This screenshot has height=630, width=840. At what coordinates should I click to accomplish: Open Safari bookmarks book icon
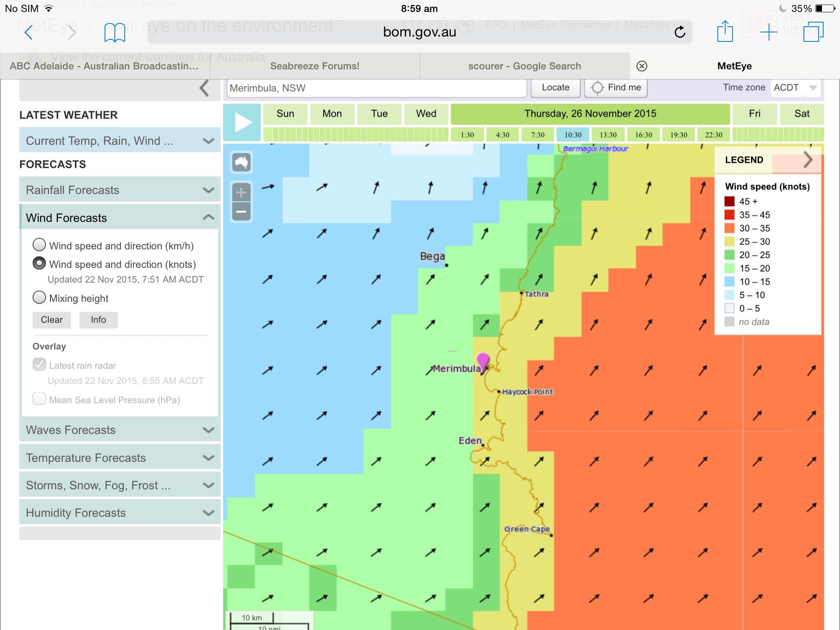(114, 32)
